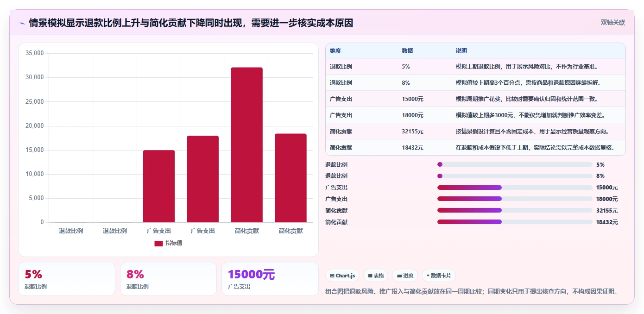Click the note starting 模拟周期推广花费
The width and height of the screenshot is (644, 314).
tap(528, 99)
